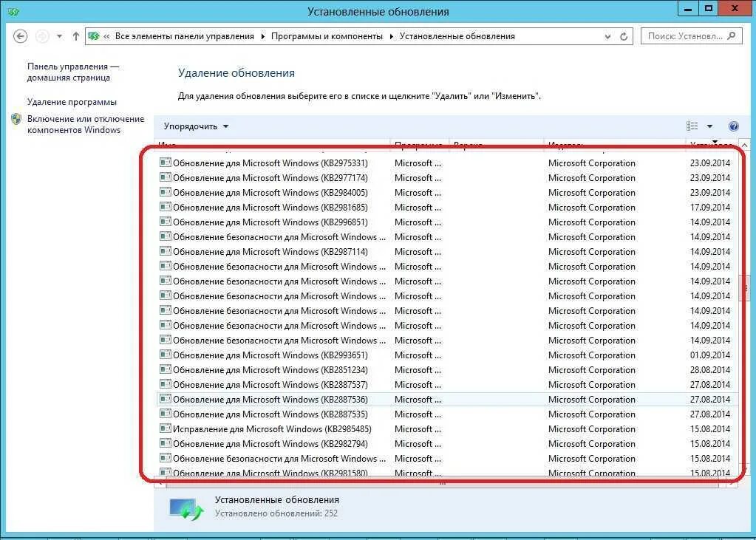Expand the address bar history dropdown
The height and width of the screenshot is (540, 756).
click(607, 37)
